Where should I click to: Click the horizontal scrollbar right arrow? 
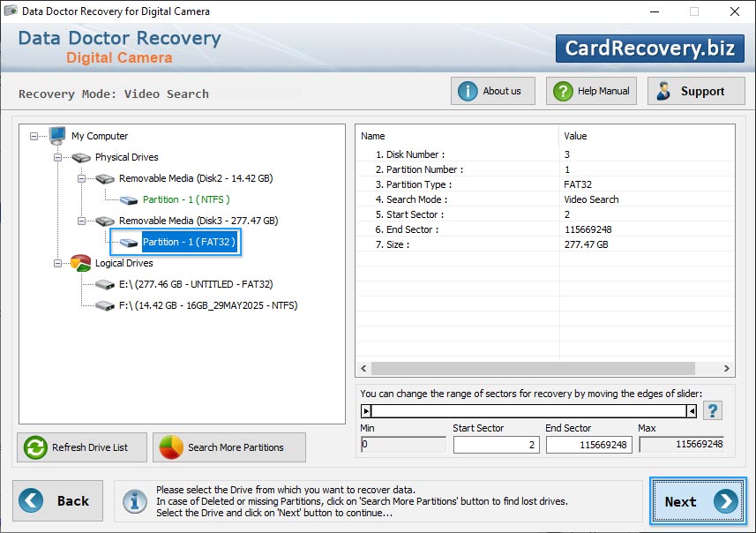[x=727, y=369]
